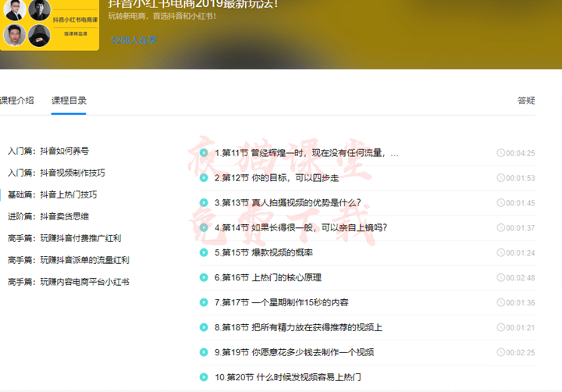Open lesson 第18节 把所有精力放在获得推荐的视频上

298,327
